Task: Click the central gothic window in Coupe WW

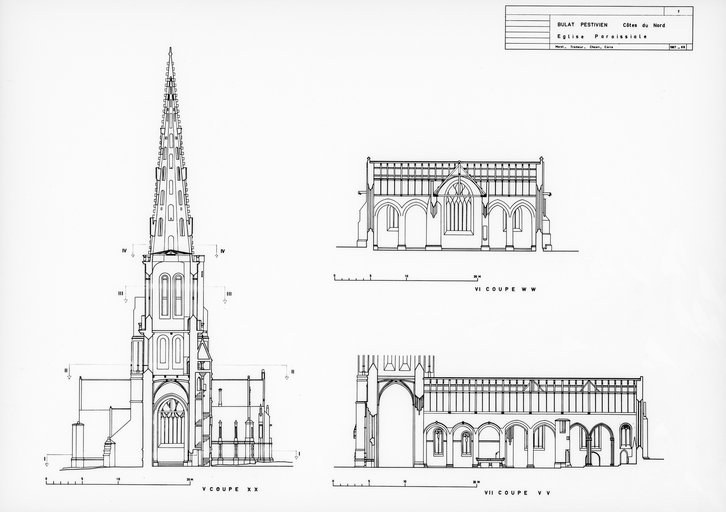Action: (458, 207)
